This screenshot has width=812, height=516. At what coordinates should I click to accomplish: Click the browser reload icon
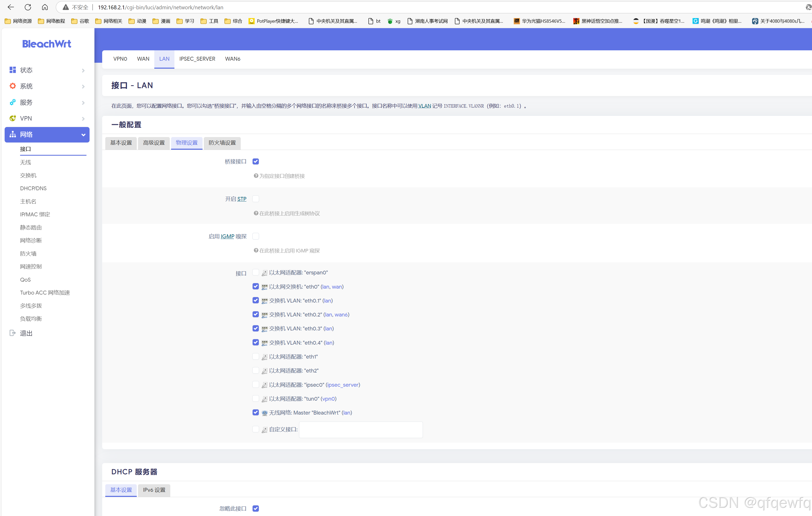coord(28,7)
